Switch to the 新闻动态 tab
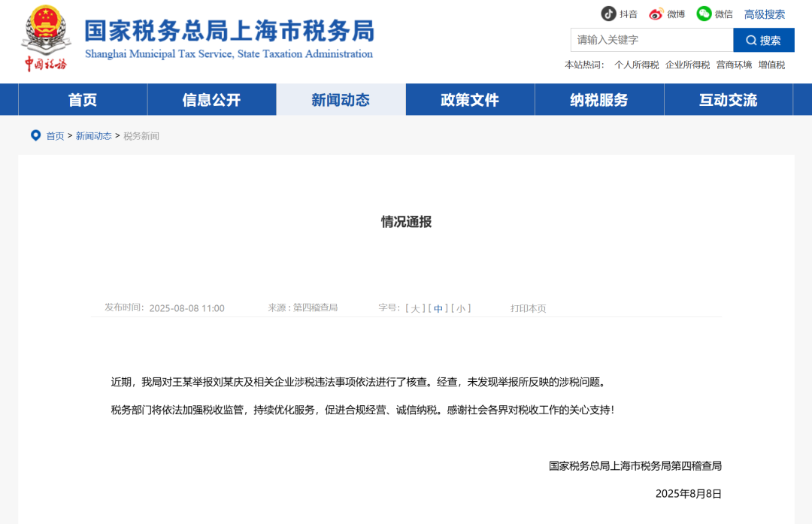 pyautogui.click(x=341, y=100)
